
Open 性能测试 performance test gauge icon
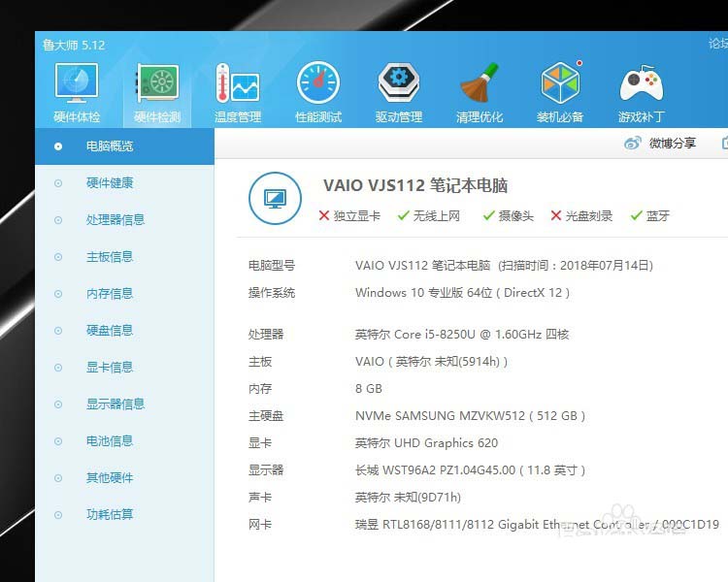point(318,83)
